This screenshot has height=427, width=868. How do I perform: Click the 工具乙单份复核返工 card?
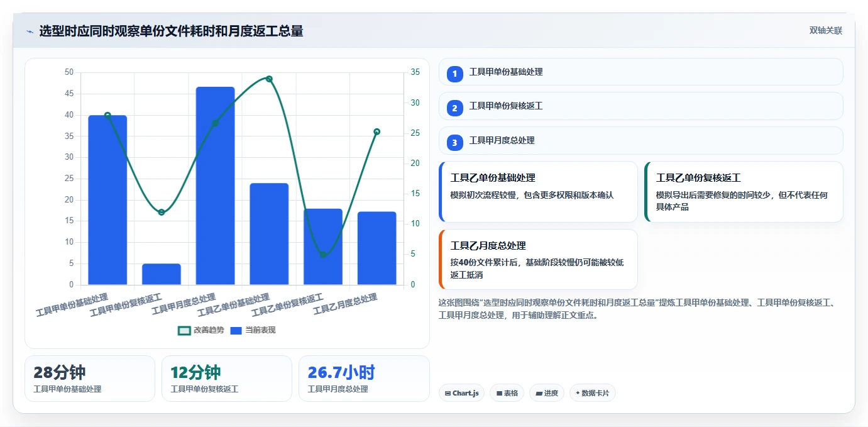[744, 192]
